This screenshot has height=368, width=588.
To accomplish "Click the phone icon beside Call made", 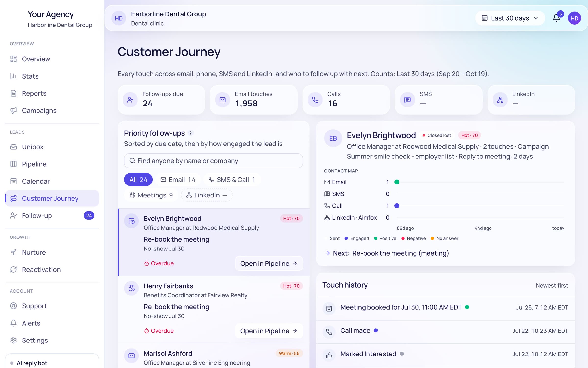I will coord(329,332).
